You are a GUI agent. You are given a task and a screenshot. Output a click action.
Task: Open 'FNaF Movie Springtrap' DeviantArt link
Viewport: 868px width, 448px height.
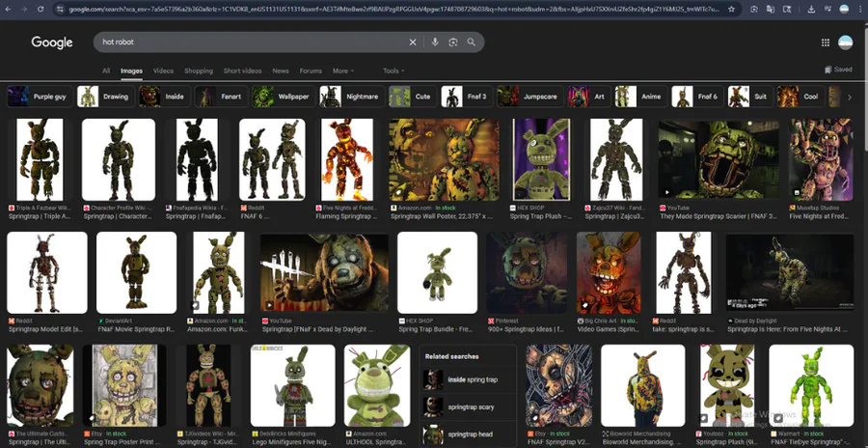[x=136, y=329]
